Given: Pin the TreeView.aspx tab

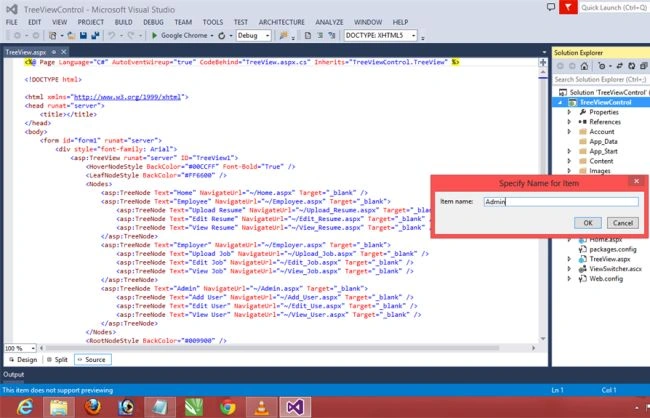Looking at the screenshot, I should pyautogui.click(x=54, y=52).
